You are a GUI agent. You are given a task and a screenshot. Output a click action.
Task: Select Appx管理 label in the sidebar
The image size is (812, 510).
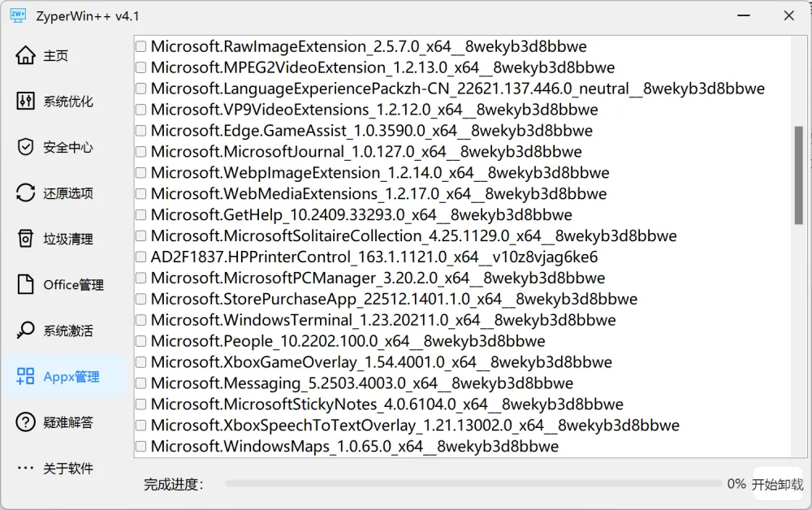click(x=71, y=377)
